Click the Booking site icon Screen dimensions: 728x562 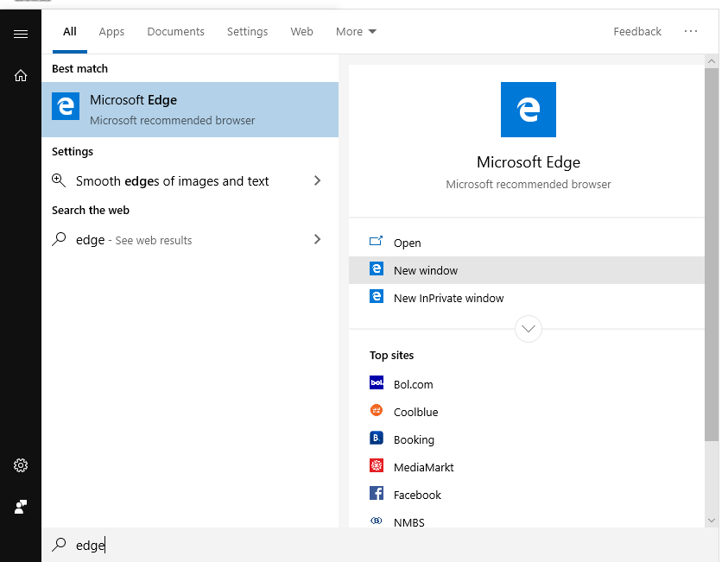376,438
